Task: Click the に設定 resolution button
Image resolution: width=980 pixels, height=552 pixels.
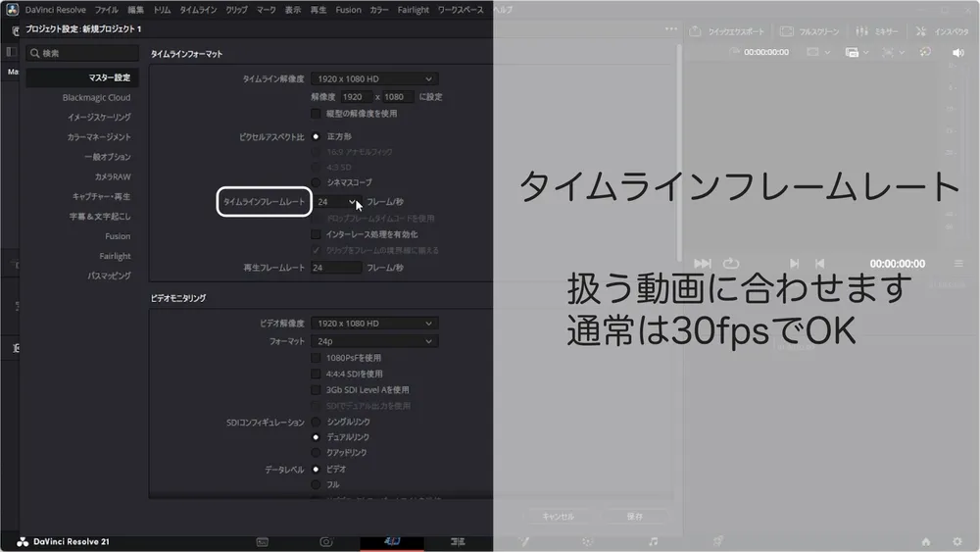Action: click(430, 97)
